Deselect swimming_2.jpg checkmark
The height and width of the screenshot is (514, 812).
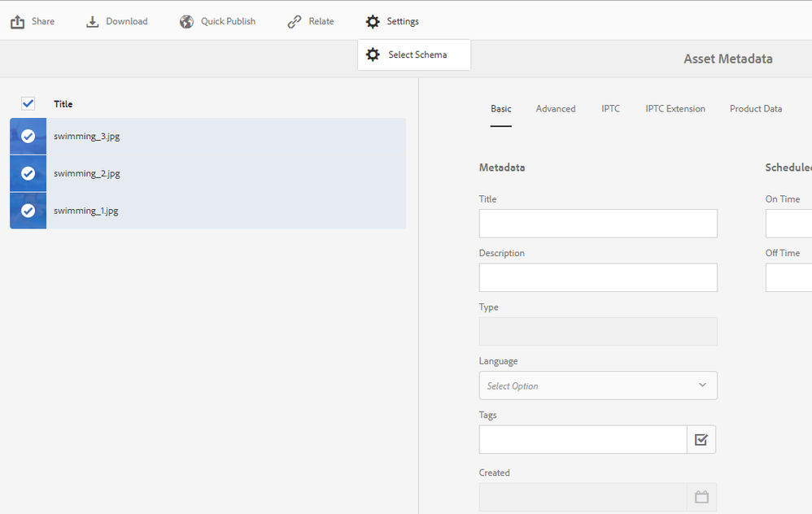28,173
